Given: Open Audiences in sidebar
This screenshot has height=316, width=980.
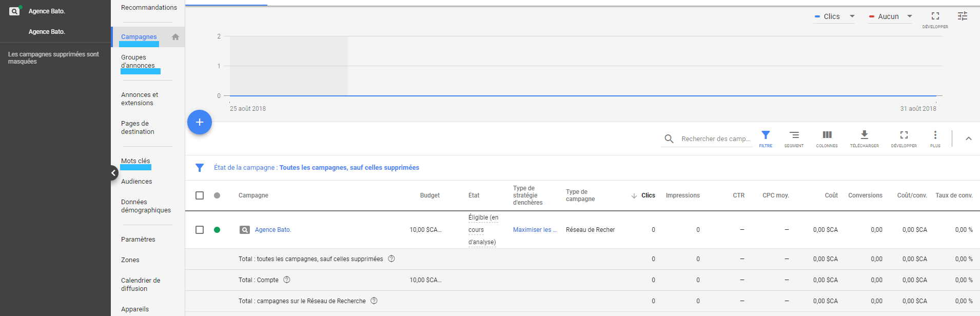Looking at the screenshot, I should pyautogui.click(x=136, y=182).
